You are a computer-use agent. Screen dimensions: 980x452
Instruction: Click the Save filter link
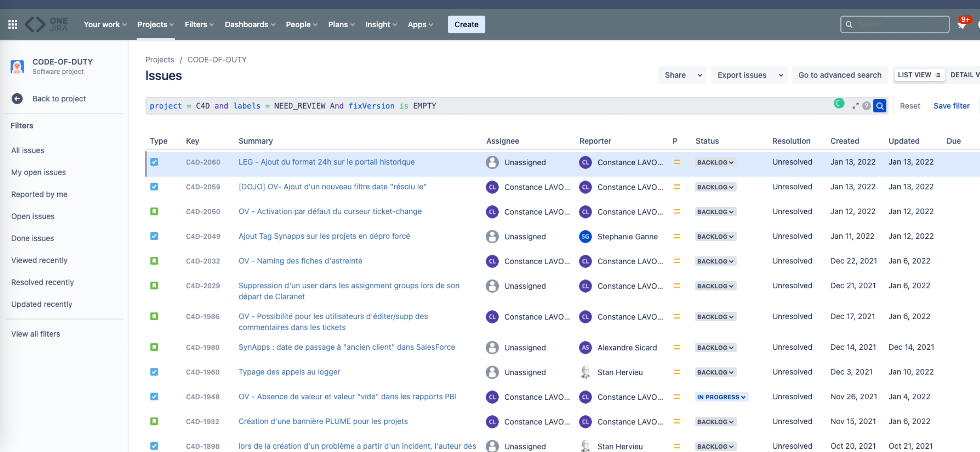pyautogui.click(x=951, y=106)
